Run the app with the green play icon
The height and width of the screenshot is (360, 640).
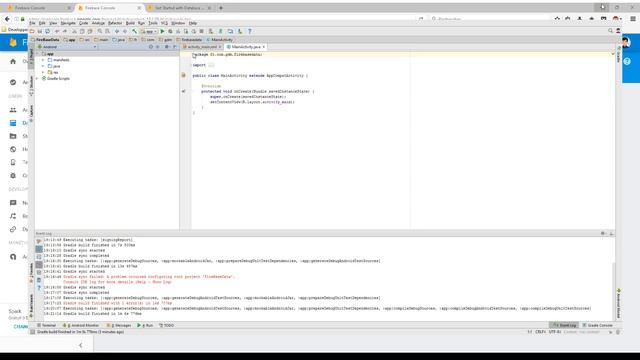(x=162, y=31)
